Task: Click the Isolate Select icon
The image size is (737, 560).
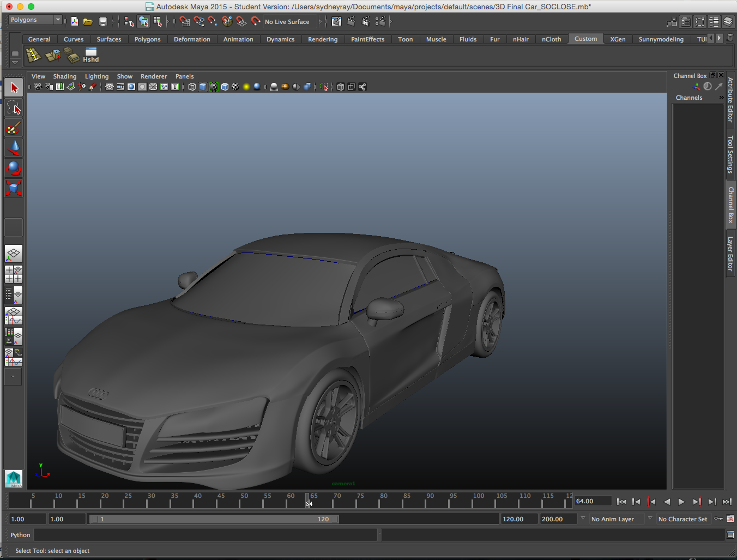Action: pos(324,87)
